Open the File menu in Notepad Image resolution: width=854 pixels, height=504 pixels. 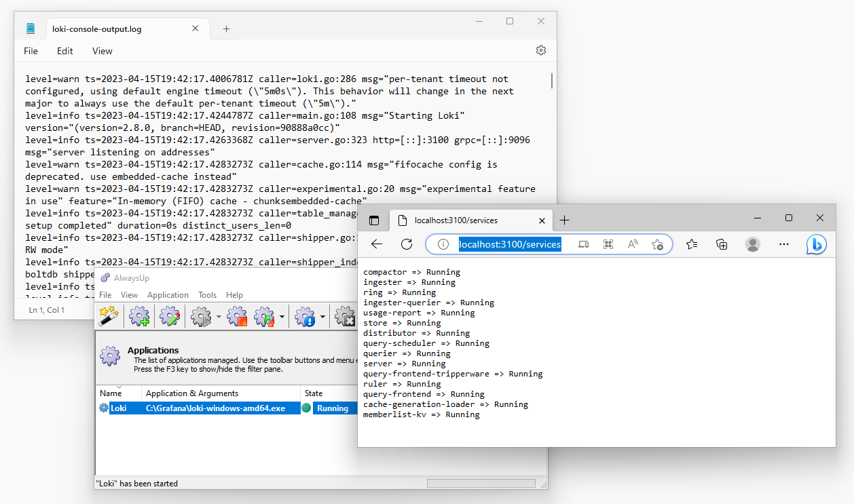coord(31,51)
